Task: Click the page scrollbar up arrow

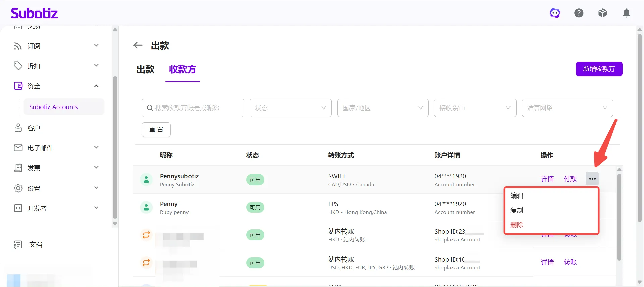Action: point(639,30)
